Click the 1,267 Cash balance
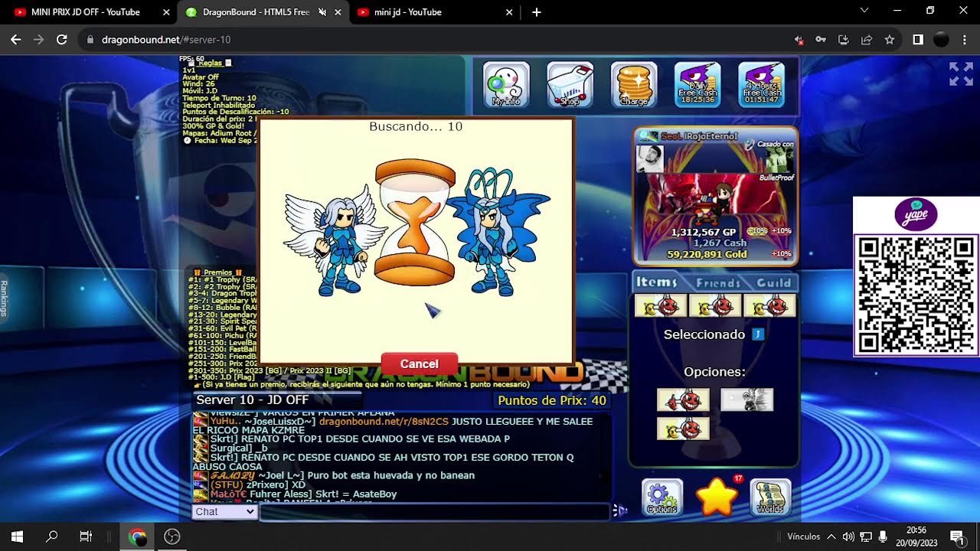Image resolution: width=980 pixels, height=551 pixels. tap(720, 243)
